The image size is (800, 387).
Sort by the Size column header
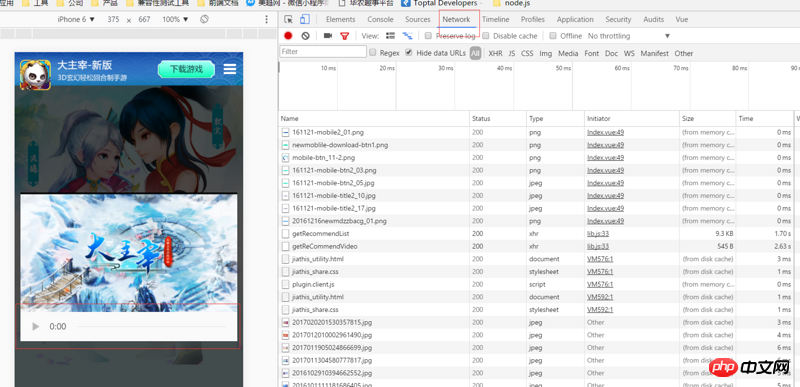pyautogui.click(x=708, y=118)
